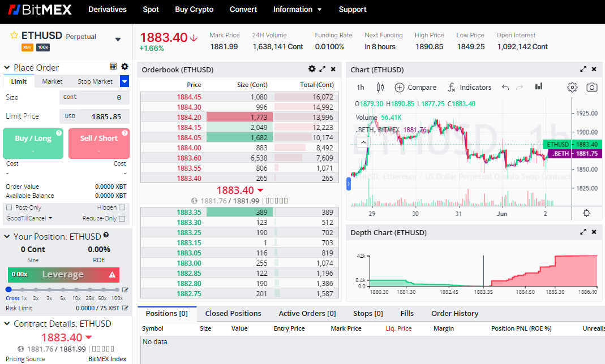Edit leverage with the pencil icon

click(x=125, y=289)
